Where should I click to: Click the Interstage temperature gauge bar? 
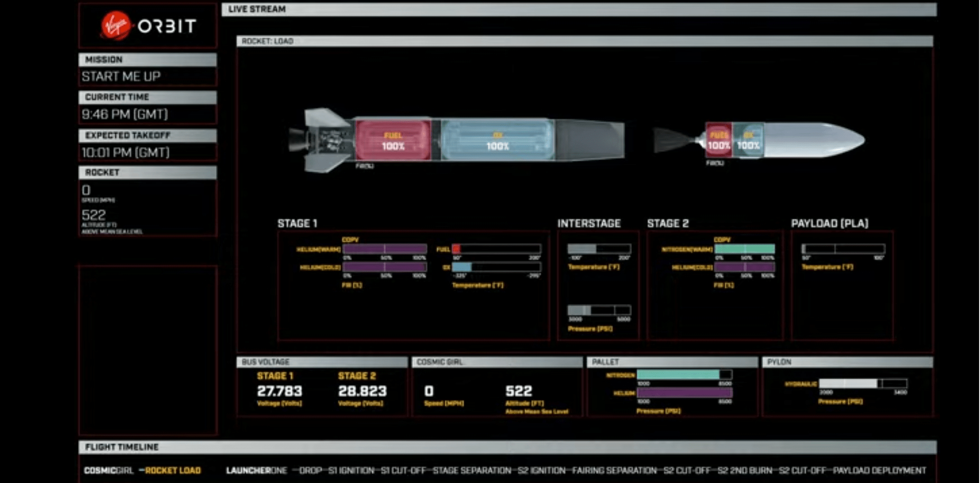point(599,248)
